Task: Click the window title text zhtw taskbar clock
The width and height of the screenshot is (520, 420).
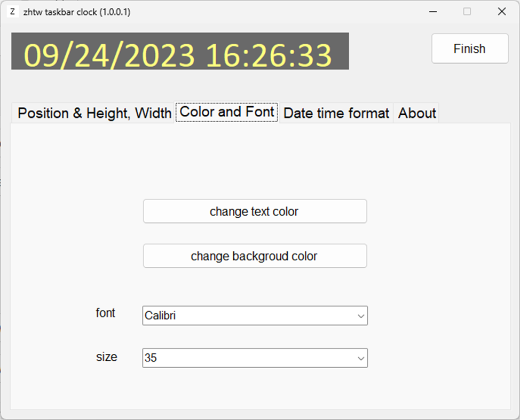Action: pos(76,12)
